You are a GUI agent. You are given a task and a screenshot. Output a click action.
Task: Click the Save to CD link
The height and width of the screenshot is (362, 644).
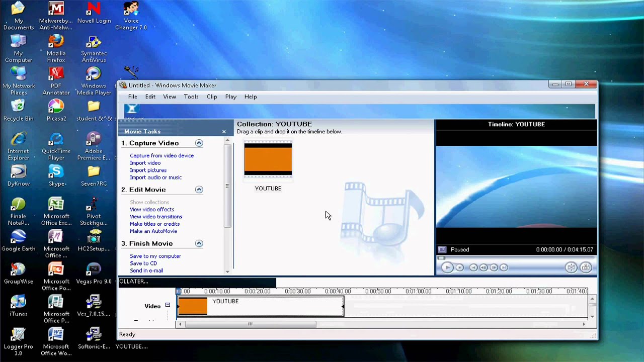coord(143,263)
